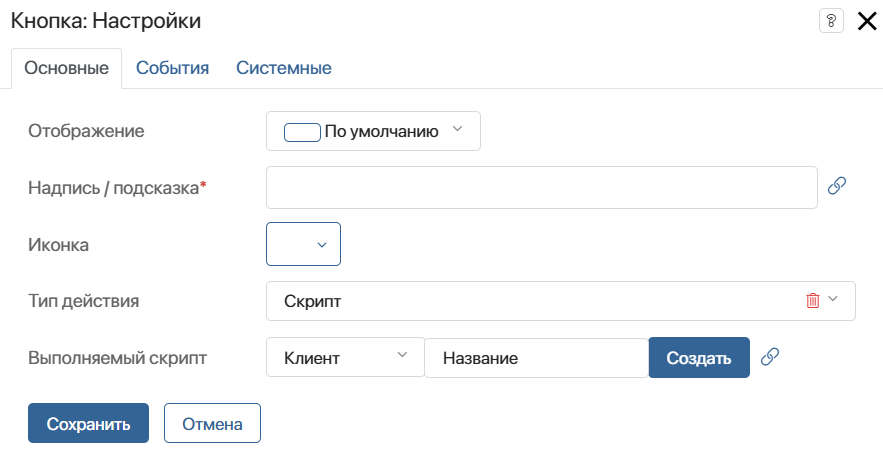
Task: Click the Отмена button
Action: click(x=212, y=423)
